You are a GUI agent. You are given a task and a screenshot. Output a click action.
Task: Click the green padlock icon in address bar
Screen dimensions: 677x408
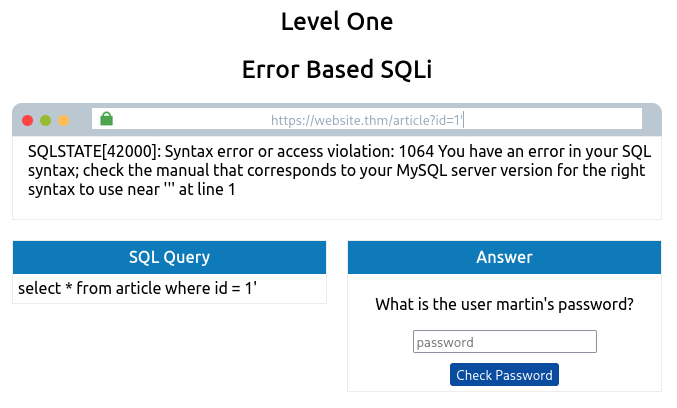coord(106,118)
